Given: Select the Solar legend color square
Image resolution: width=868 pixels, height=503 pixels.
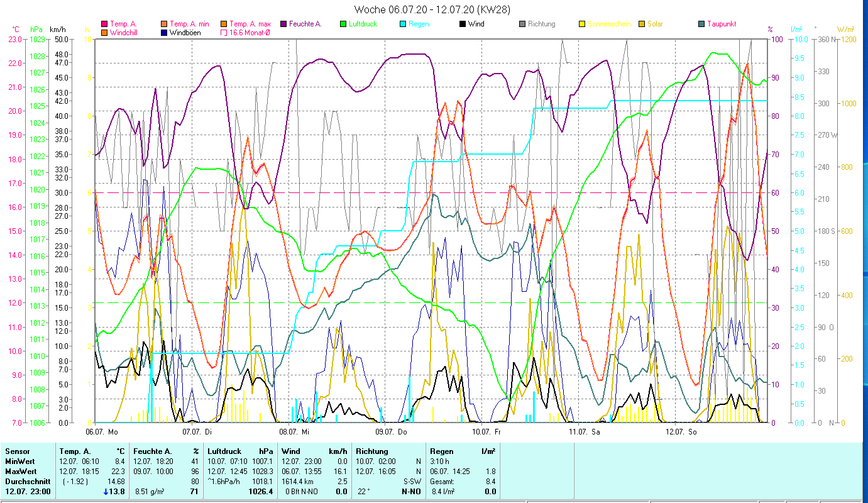Looking at the screenshot, I should 641,24.
